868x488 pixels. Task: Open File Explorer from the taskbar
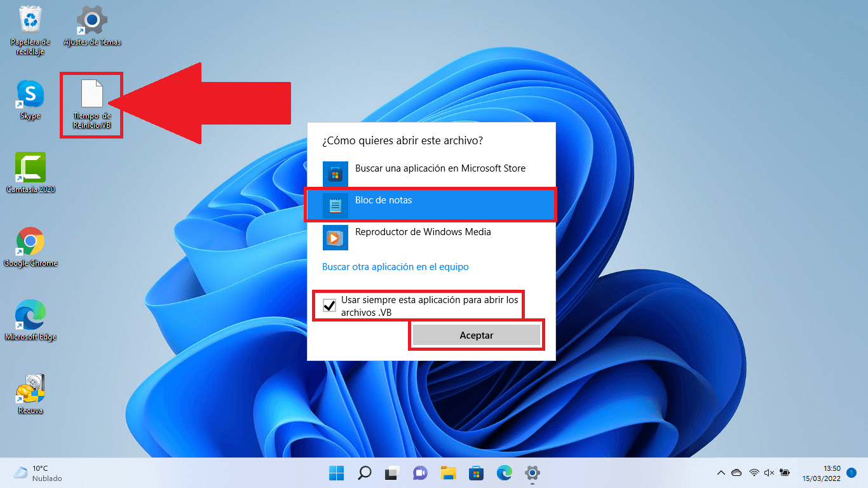coord(449,473)
